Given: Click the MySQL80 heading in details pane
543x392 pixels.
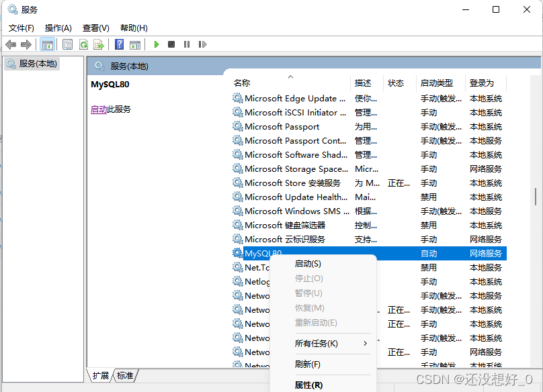Looking at the screenshot, I should click(110, 85).
